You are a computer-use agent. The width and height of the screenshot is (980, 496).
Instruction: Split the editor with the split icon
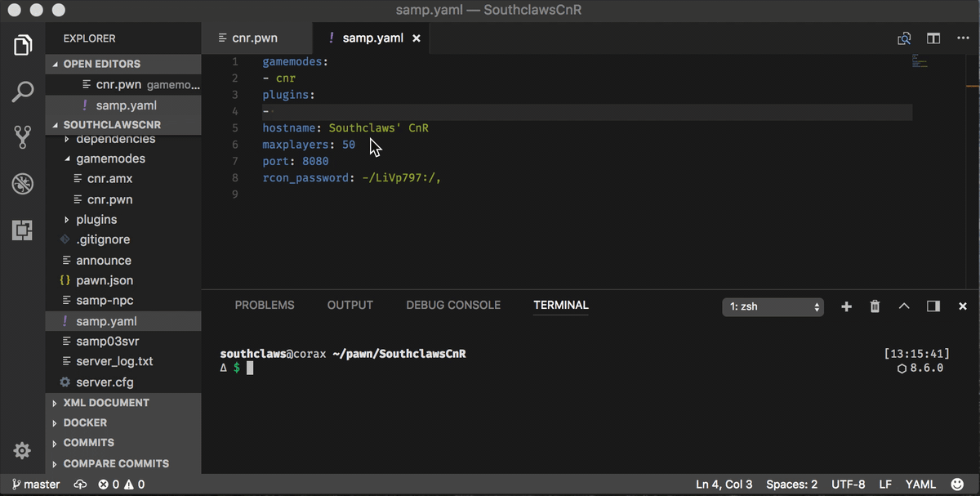coord(933,38)
